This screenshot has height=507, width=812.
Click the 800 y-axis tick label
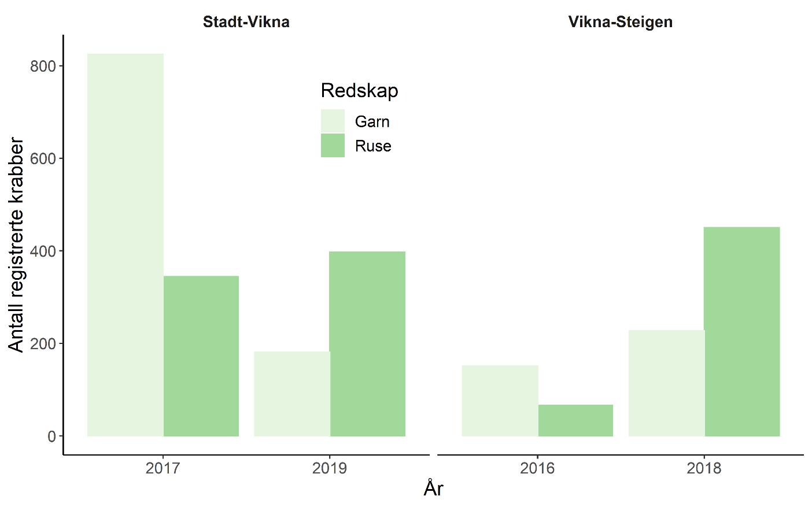coord(43,66)
